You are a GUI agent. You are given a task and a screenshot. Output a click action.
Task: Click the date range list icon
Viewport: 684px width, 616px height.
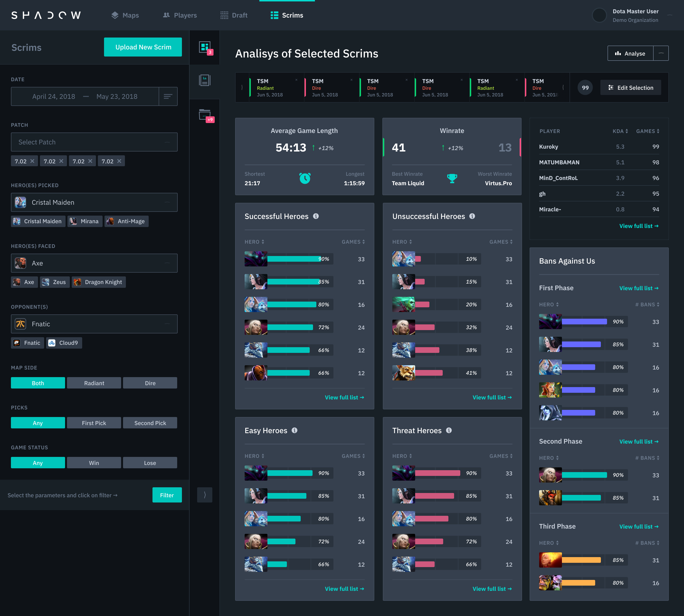coord(168,96)
